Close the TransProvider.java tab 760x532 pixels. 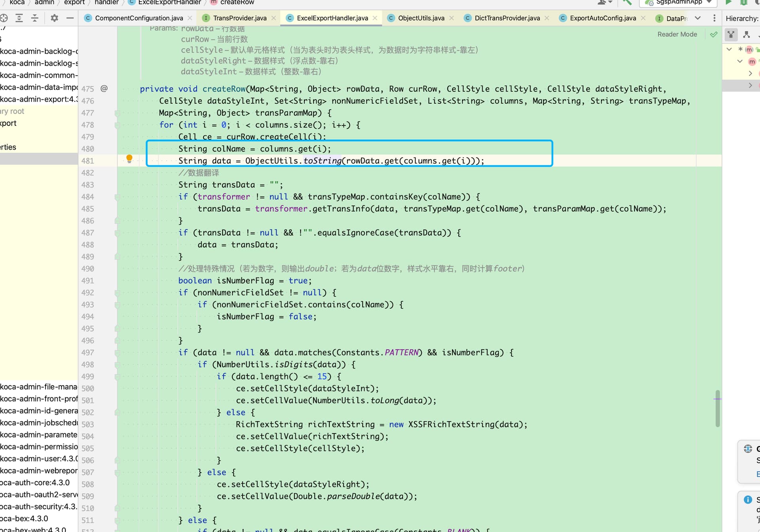click(274, 18)
